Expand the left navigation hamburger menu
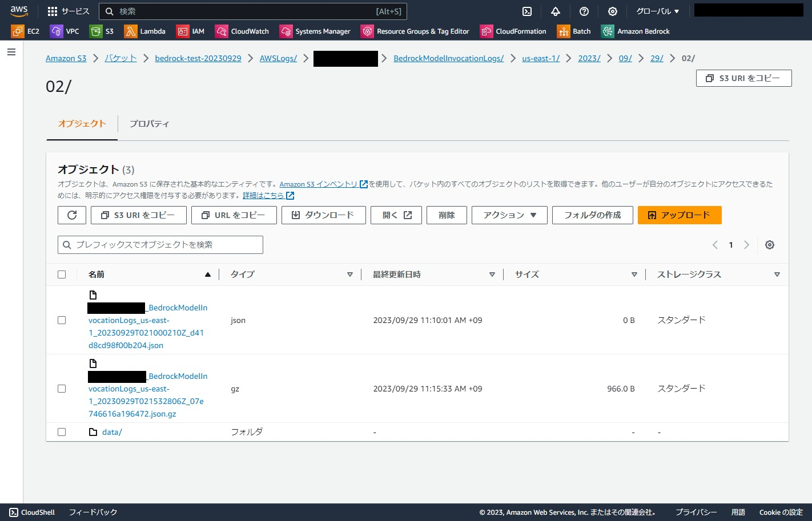This screenshot has height=521, width=812. pos(11,52)
